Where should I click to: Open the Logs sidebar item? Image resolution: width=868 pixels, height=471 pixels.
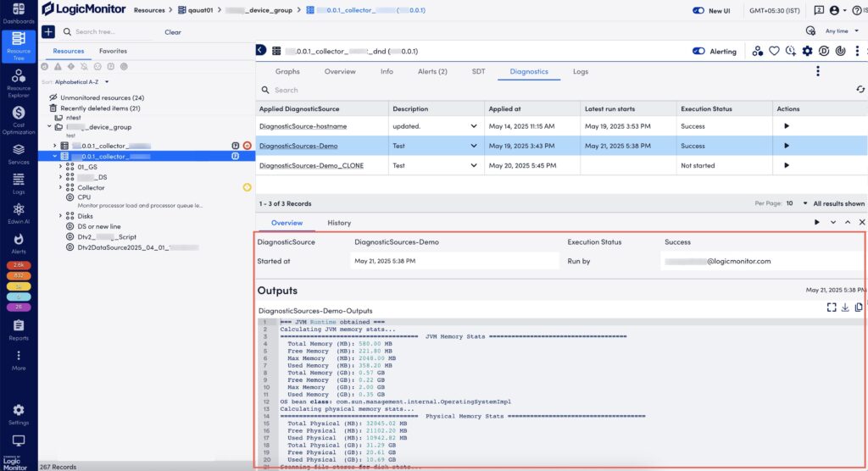pyautogui.click(x=19, y=184)
